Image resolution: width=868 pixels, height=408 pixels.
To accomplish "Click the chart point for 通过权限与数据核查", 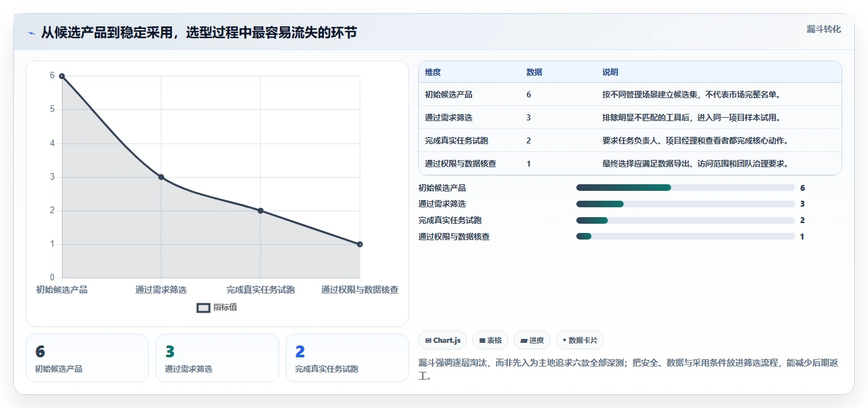I will click(360, 244).
